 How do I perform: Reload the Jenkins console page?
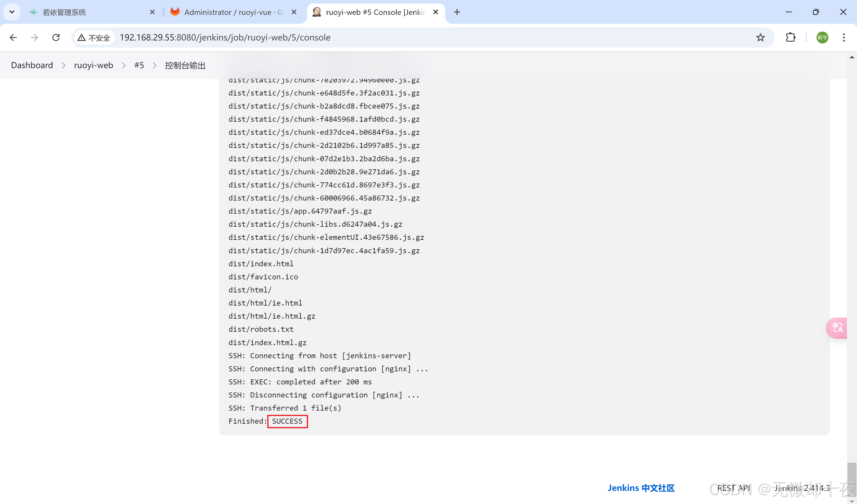tap(56, 37)
